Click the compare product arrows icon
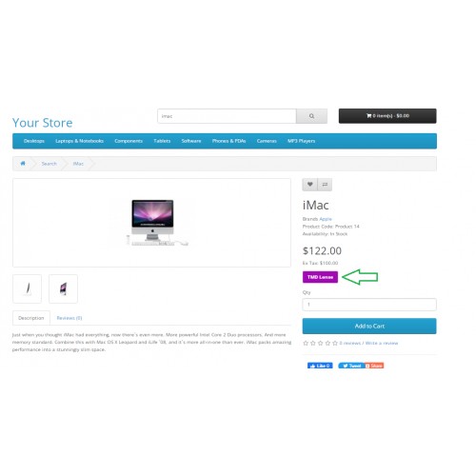 pyautogui.click(x=325, y=185)
